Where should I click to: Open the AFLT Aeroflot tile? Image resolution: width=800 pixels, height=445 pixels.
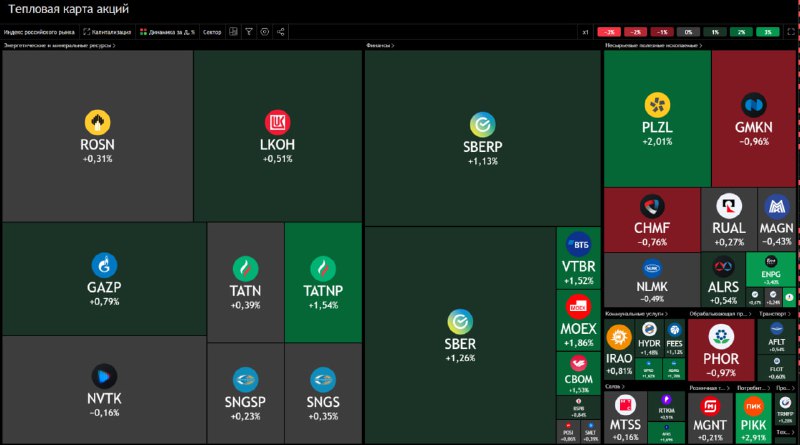(x=777, y=337)
